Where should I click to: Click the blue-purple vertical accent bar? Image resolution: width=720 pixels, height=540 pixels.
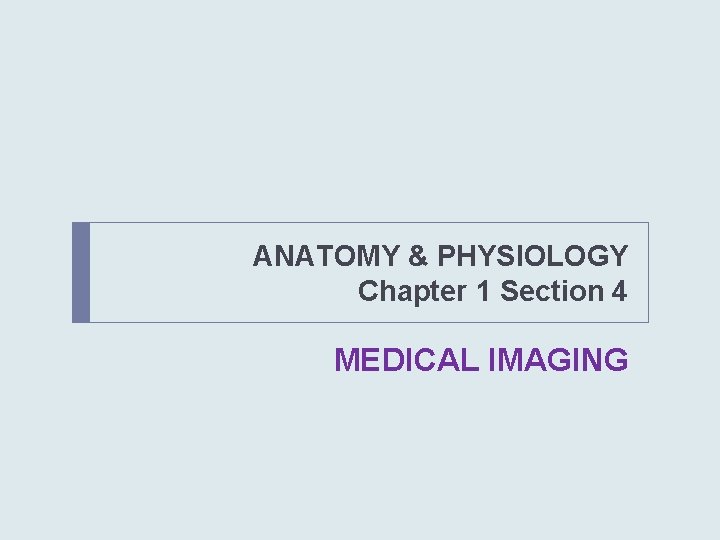81,272
